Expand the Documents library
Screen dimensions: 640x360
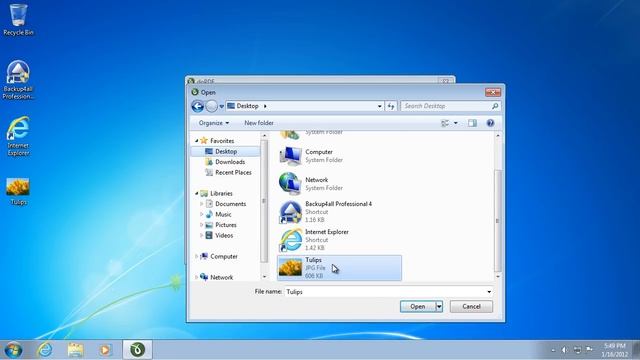click(x=201, y=204)
